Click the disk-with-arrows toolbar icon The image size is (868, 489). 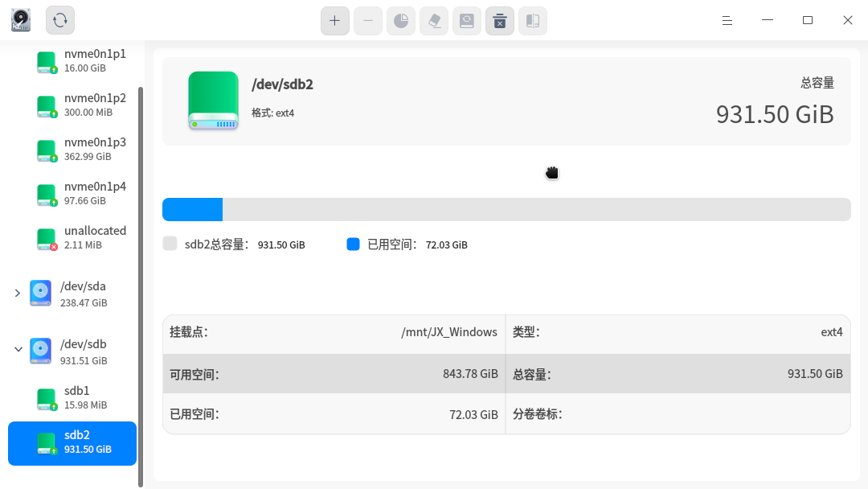point(467,21)
